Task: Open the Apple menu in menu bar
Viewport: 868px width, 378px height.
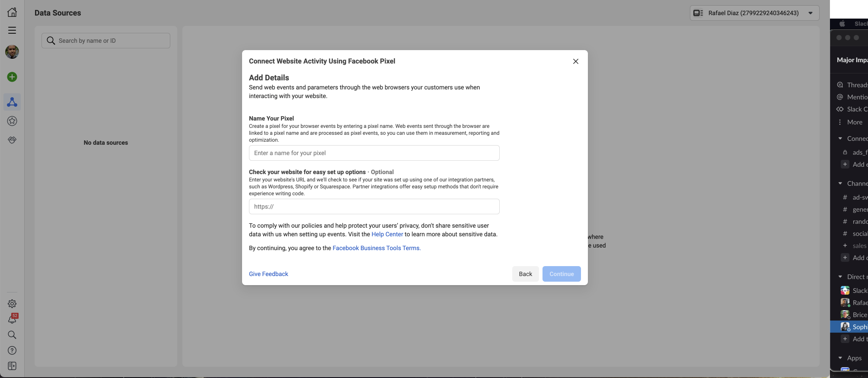Action: 842,24
